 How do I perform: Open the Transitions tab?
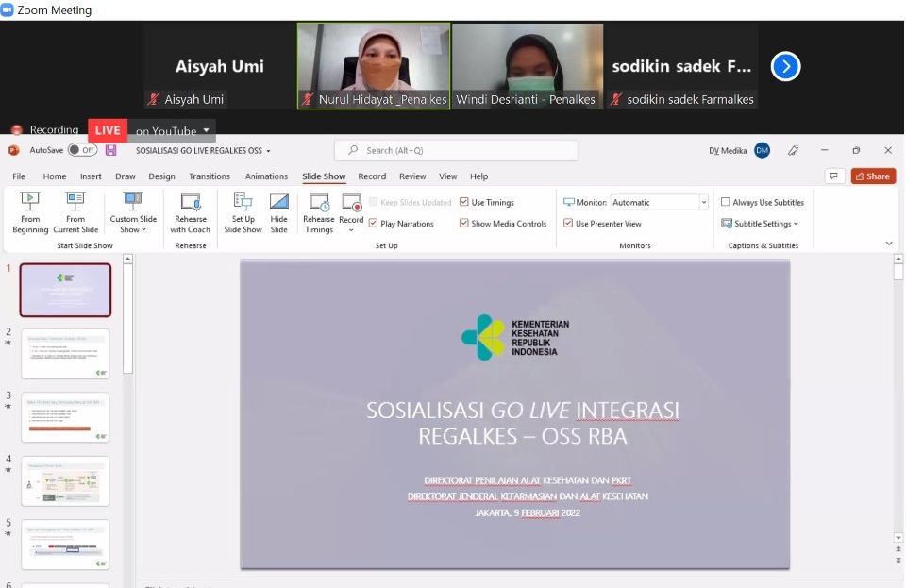pyautogui.click(x=210, y=176)
